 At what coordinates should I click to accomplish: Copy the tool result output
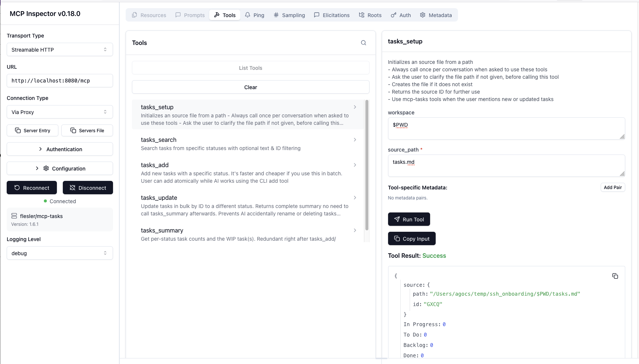(x=615, y=276)
